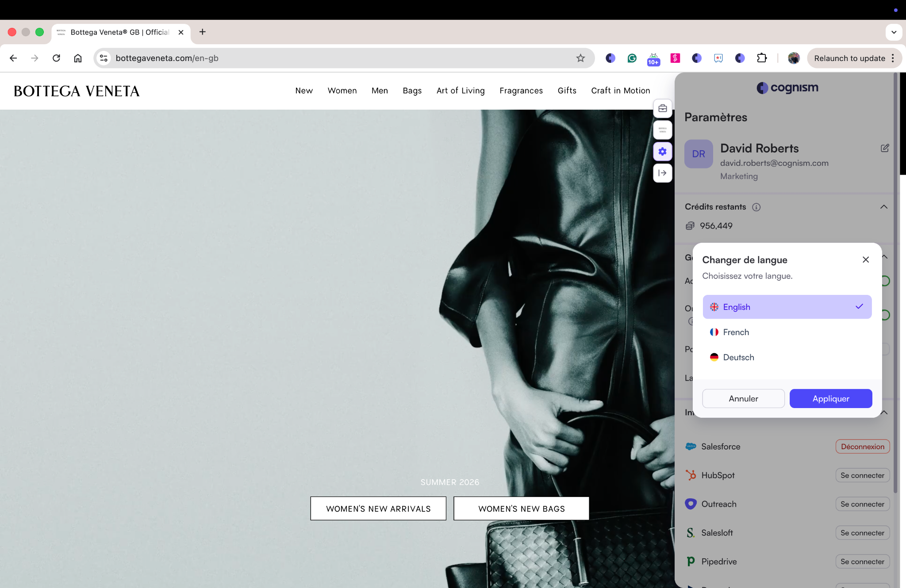This screenshot has height=588, width=906.
Task: Click the Cognism list sidebar icon
Action: 662,130
